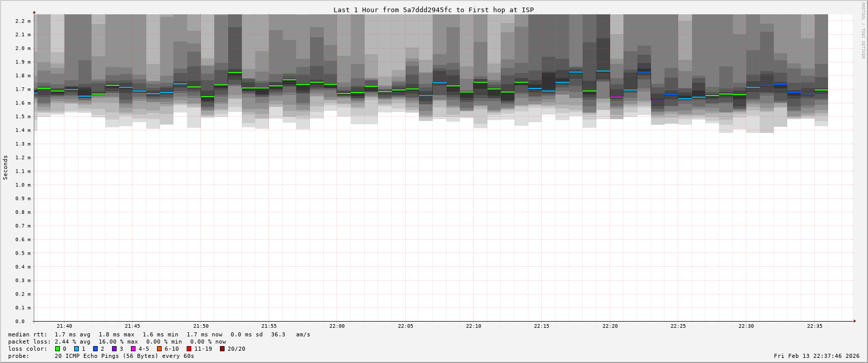Click the RRDTOOL / TOBI OETIKER watermark
868x363 pixels.
(863, 31)
